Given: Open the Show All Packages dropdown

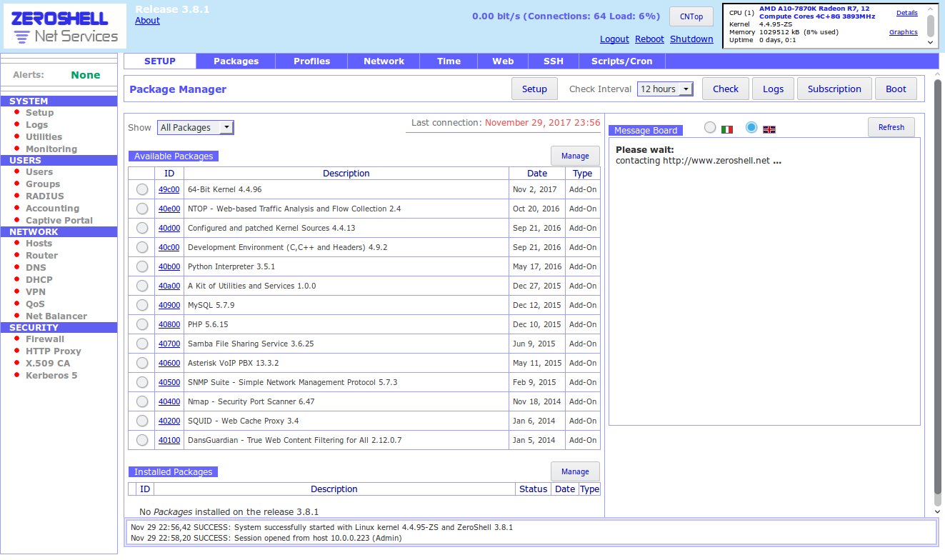Looking at the screenshot, I should pyautogui.click(x=195, y=128).
